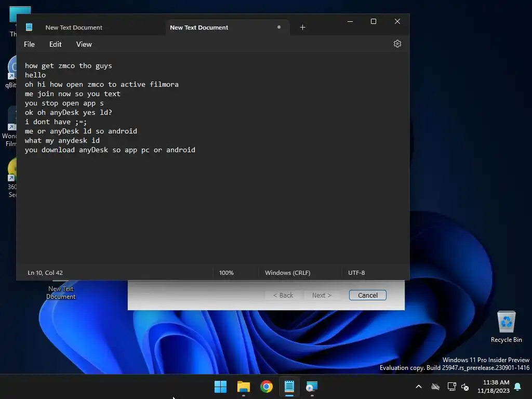Click the installer setup icon in taskbar
This screenshot has width=532, height=399.
(312, 387)
